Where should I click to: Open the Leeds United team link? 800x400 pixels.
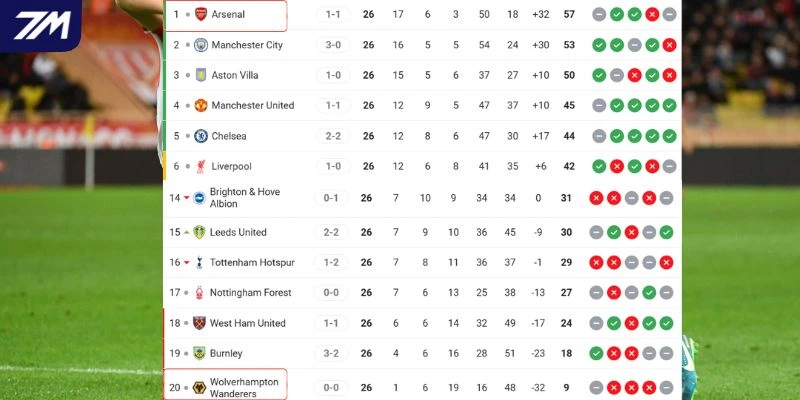point(238,232)
